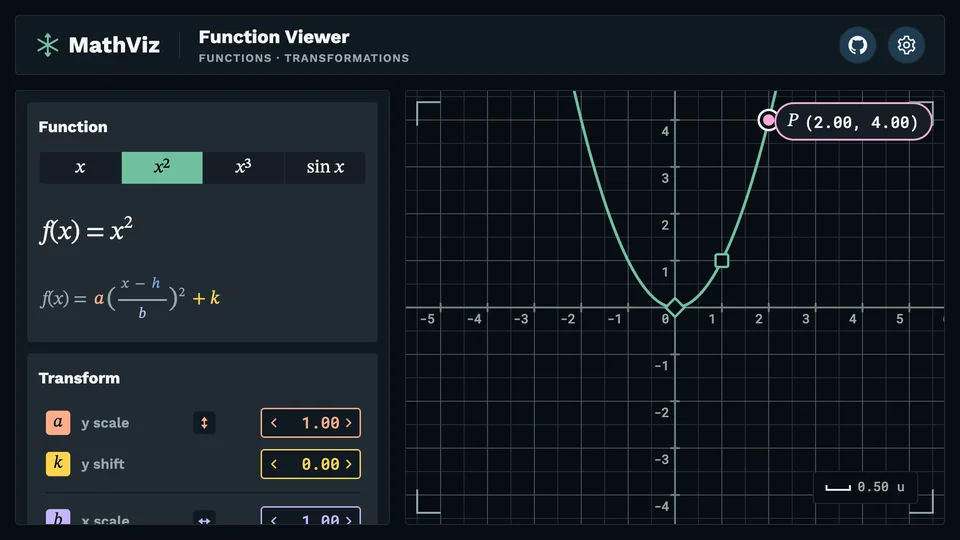Decrease y shift value with left chevron
960x540 pixels.
click(274, 464)
